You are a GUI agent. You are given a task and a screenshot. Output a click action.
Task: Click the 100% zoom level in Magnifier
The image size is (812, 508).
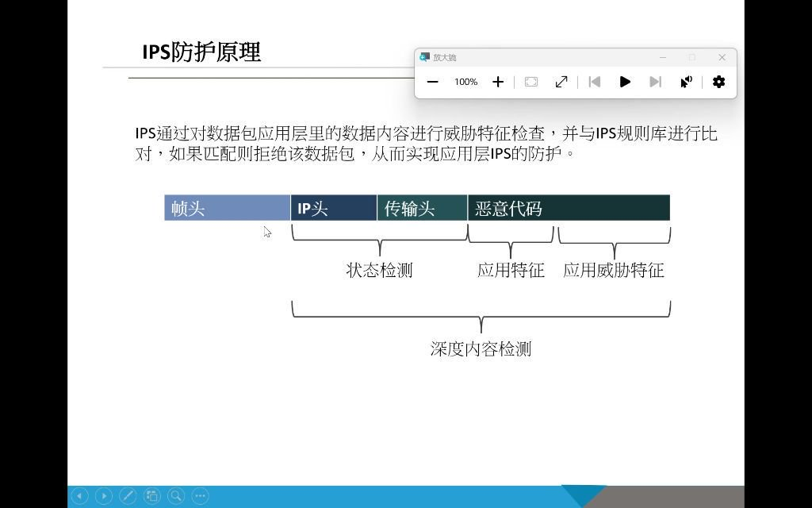[465, 82]
